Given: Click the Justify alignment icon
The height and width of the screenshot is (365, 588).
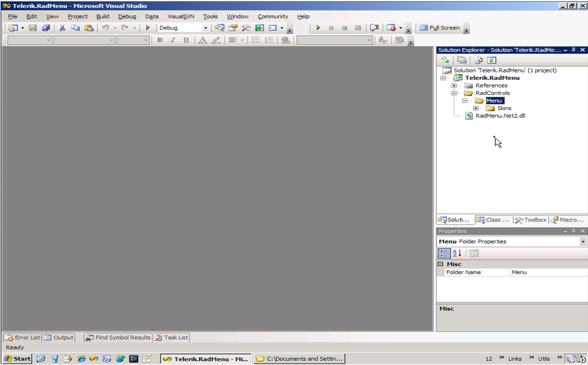Looking at the screenshot, I should [x=233, y=40].
